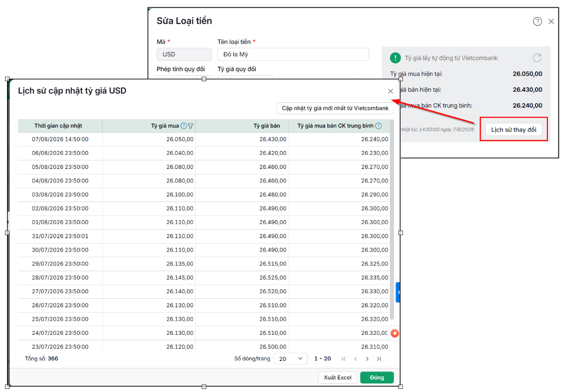Export the history with Xuất Excel

338,377
